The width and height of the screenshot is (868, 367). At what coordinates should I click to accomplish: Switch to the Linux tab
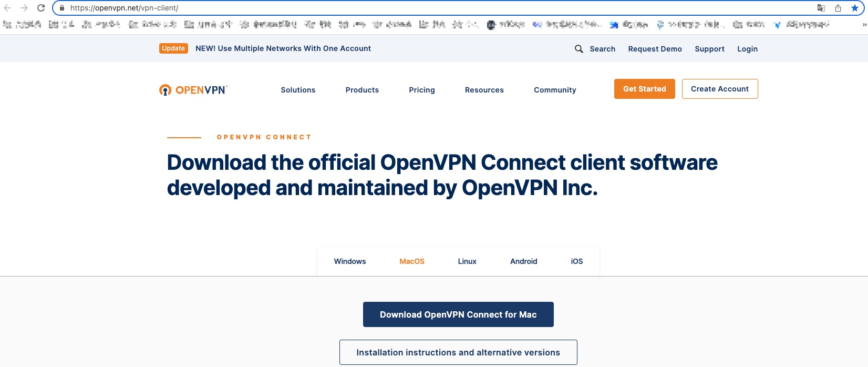click(x=467, y=261)
